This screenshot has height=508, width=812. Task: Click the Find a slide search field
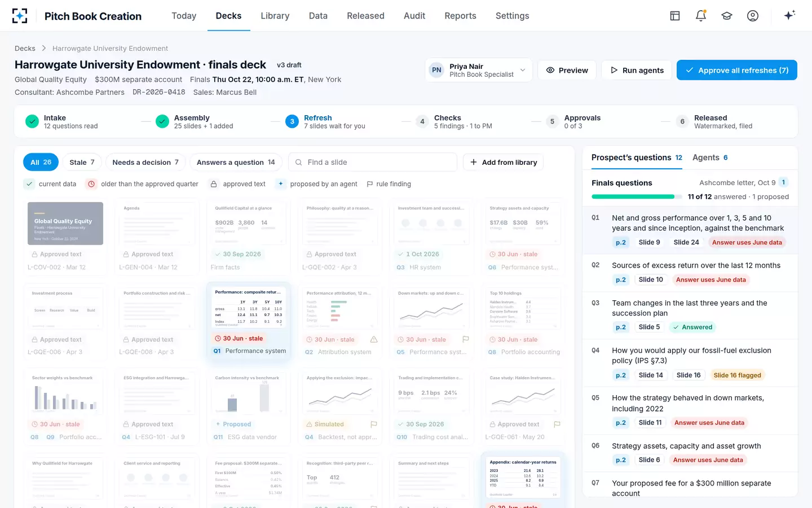[x=373, y=162]
